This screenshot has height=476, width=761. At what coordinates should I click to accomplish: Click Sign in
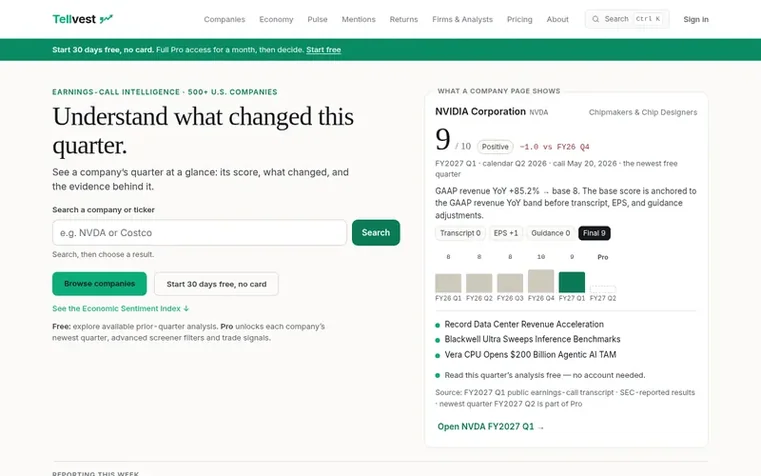click(x=696, y=19)
